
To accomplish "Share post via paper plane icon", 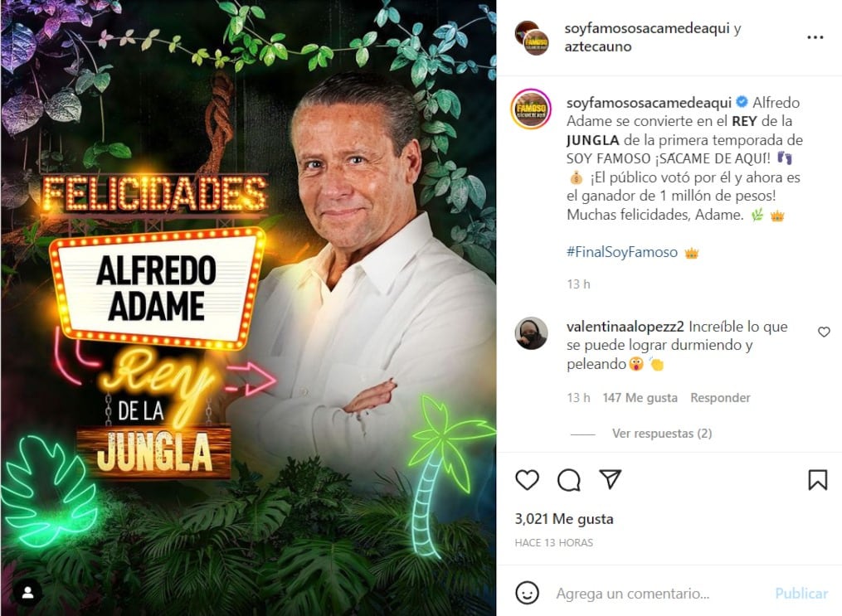I will coord(610,478).
